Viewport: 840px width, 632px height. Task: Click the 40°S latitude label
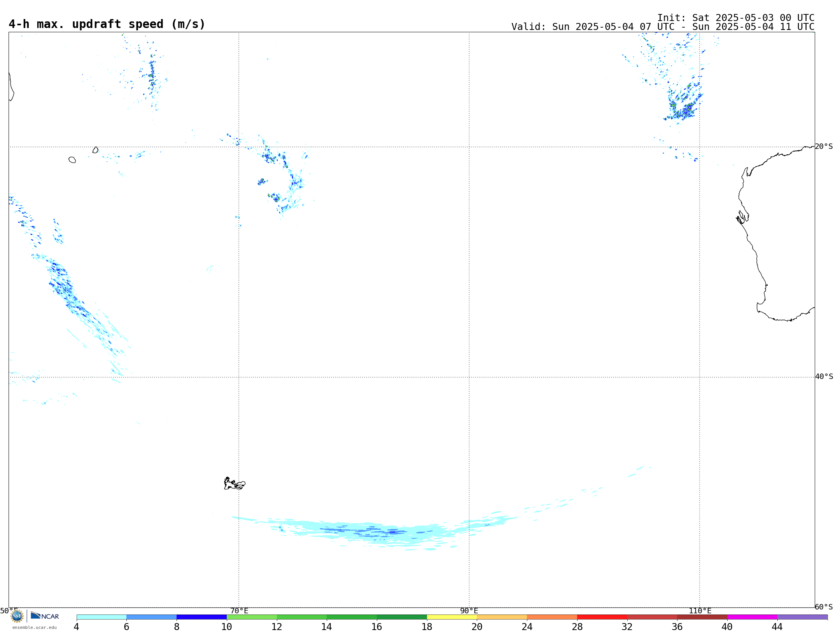tap(824, 376)
